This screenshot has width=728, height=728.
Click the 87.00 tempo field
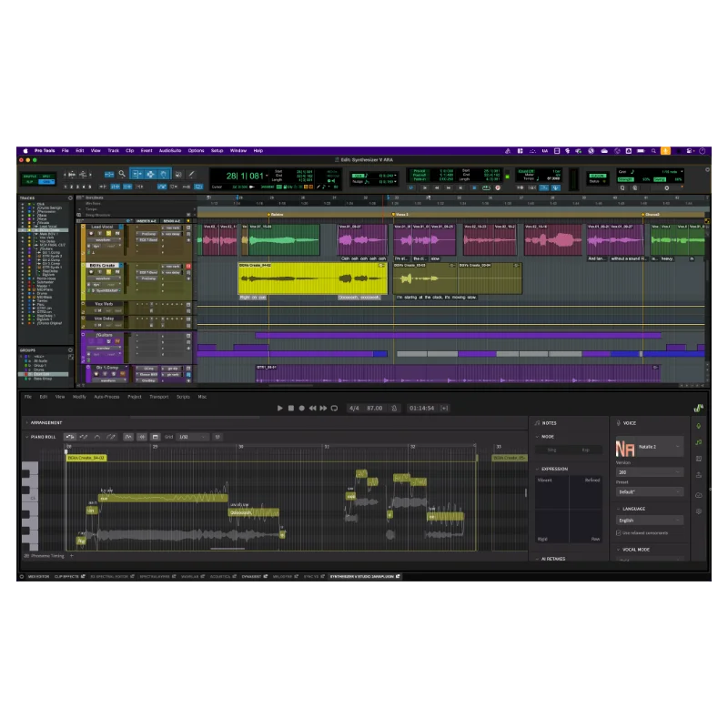click(375, 408)
